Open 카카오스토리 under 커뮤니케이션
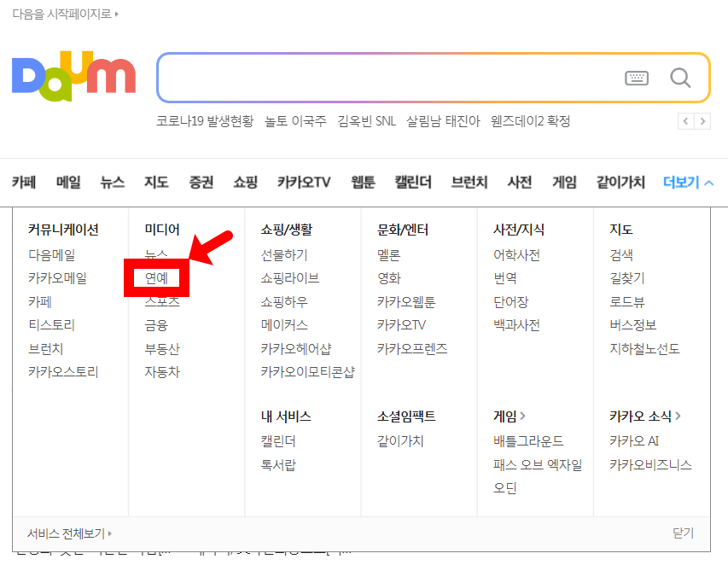 tap(63, 372)
